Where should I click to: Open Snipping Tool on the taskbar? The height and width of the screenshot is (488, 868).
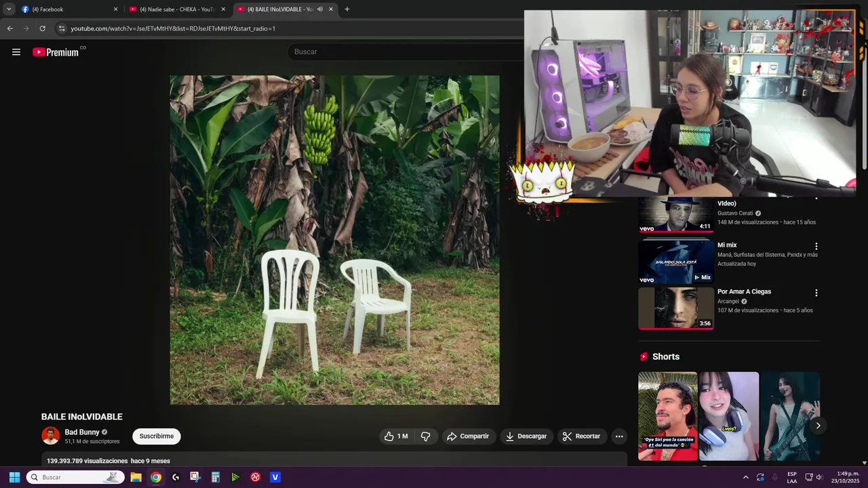tap(195, 477)
